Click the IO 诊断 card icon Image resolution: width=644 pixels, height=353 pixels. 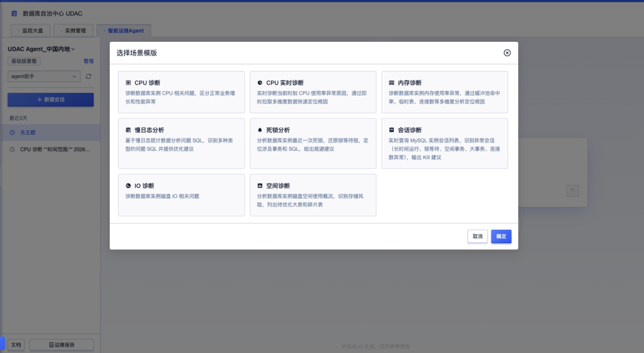tap(128, 186)
